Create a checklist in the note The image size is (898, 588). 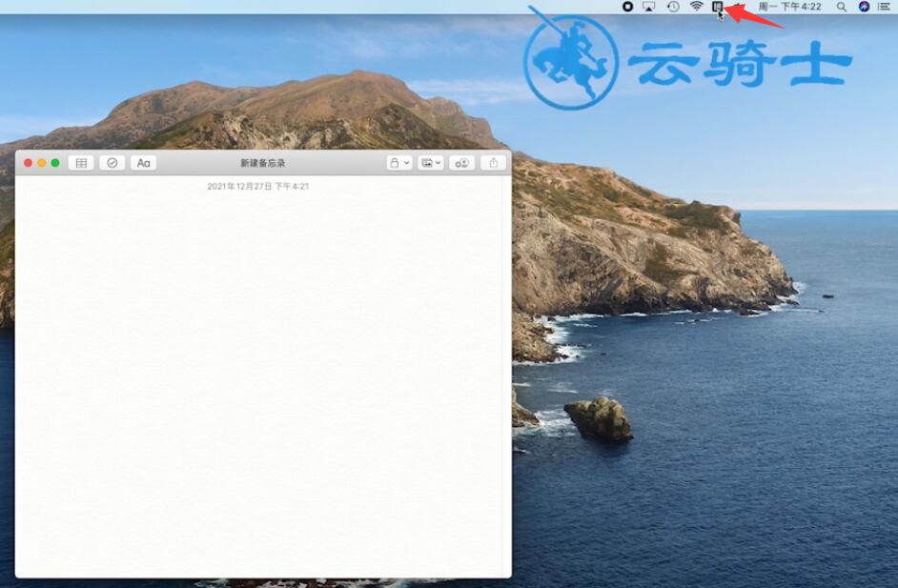(112, 163)
